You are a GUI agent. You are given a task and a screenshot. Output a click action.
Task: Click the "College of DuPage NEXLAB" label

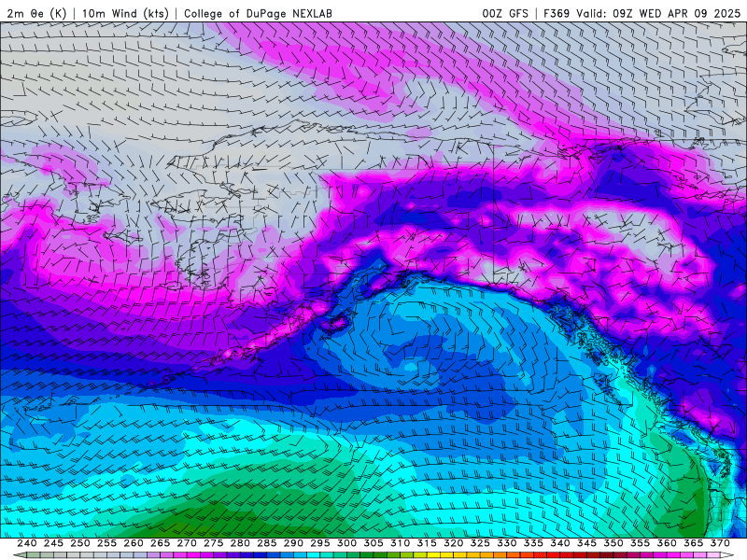click(258, 13)
